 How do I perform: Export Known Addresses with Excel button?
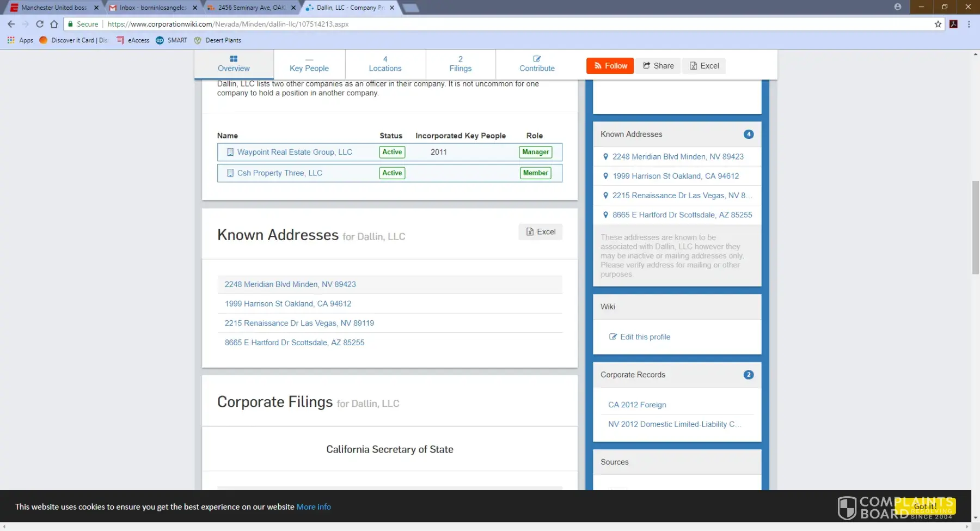coord(541,232)
